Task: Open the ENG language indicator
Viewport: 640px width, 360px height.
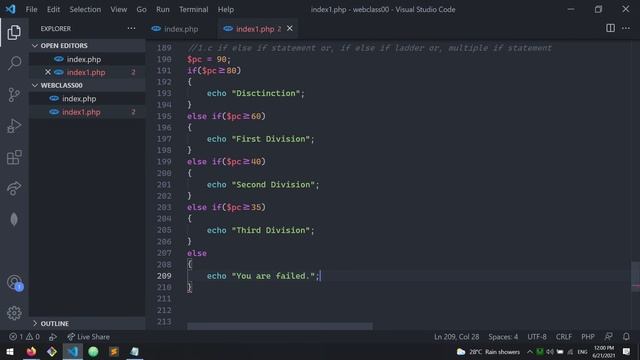Action: [x=582, y=351]
